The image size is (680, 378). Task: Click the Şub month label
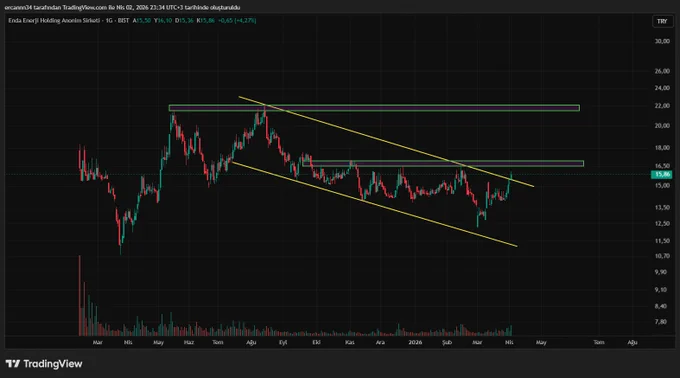click(x=447, y=342)
